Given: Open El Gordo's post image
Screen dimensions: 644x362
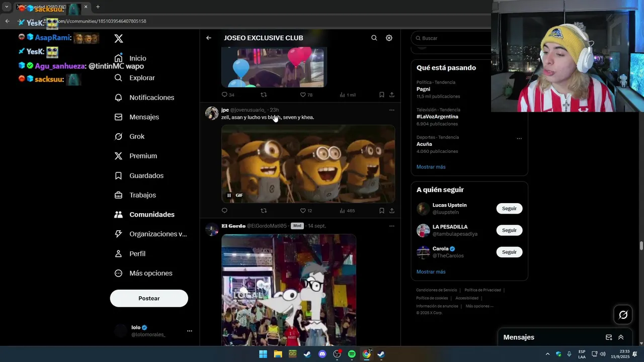Looking at the screenshot, I should 289,290.
